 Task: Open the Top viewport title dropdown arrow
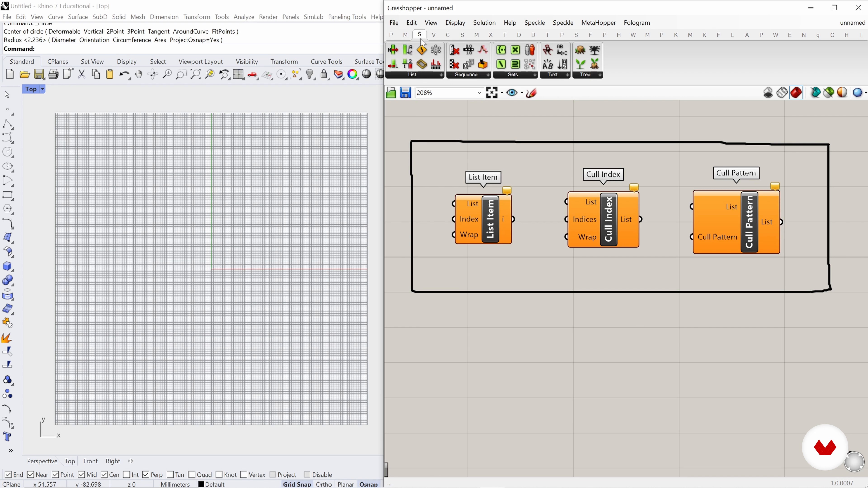pyautogui.click(x=42, y=89)
